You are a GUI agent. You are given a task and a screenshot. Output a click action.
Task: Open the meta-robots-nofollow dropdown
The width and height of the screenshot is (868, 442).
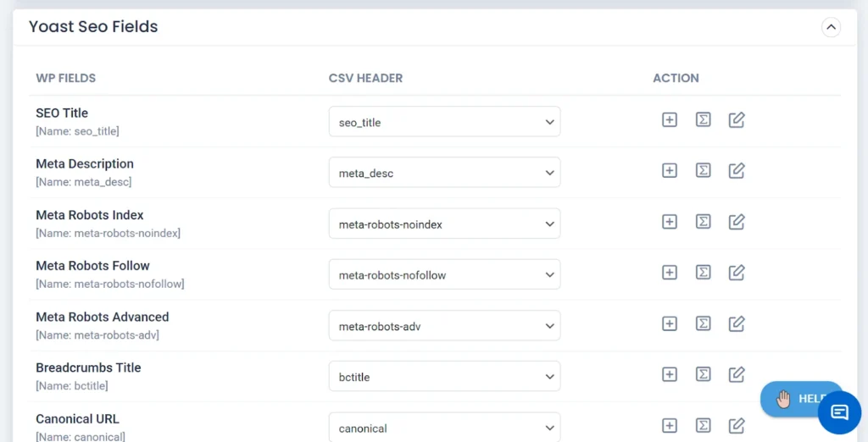pyautogui.click(x=444, y=274)
